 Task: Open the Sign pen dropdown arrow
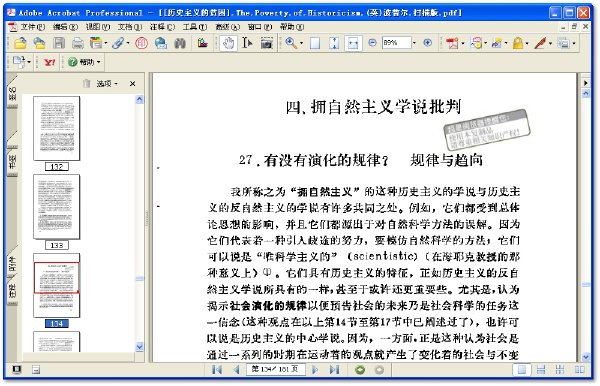(550, 43)
